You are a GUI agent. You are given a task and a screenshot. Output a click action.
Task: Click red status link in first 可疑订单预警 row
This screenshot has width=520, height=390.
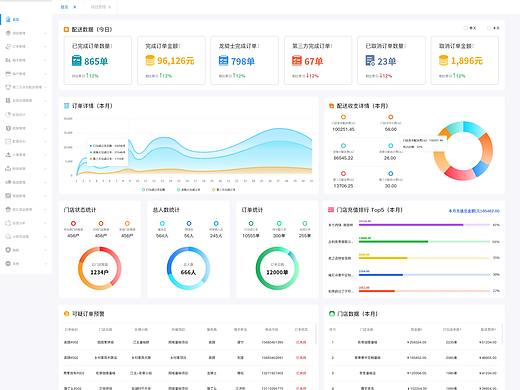[x=301, y=342]
